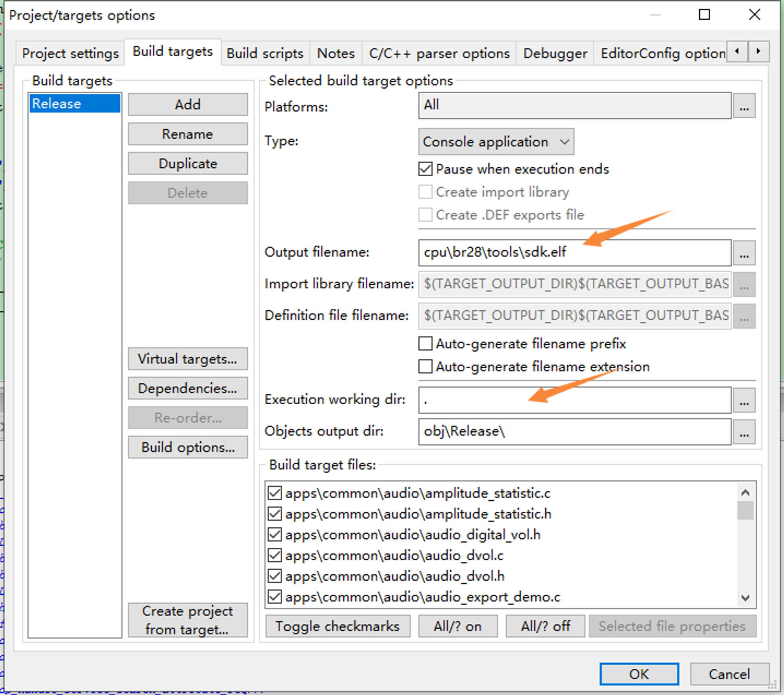Browse for Objects output dir using ellipsis button

(744, 432)
